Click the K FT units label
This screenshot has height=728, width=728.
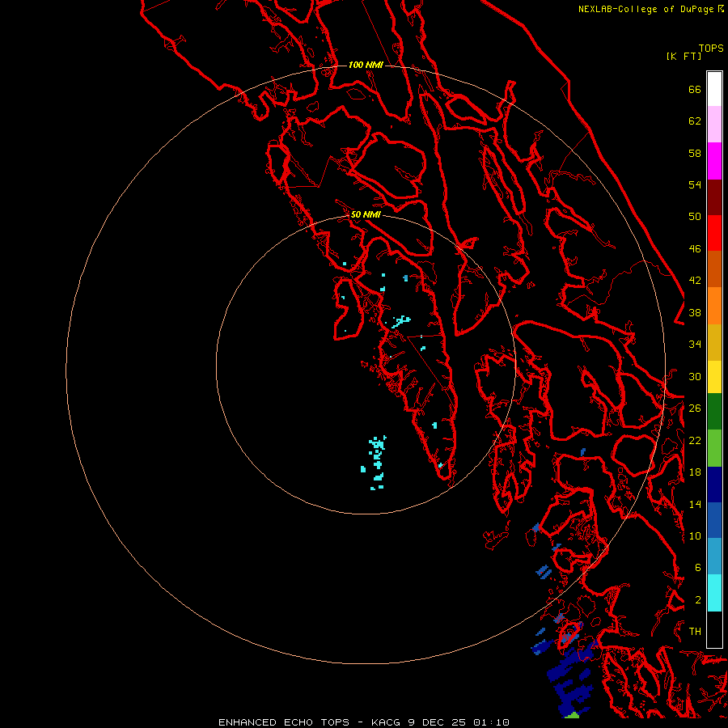pyautogui.click(x=684, y=57)
